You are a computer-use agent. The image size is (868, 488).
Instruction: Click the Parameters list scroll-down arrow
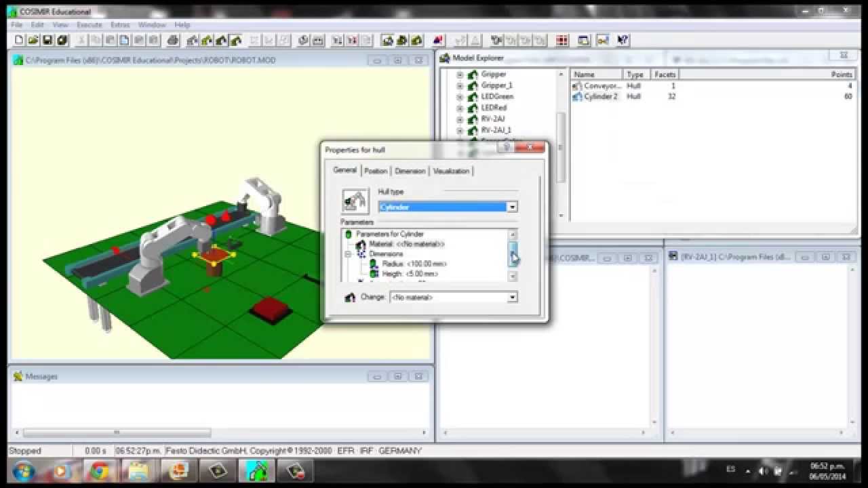[513, 276]
